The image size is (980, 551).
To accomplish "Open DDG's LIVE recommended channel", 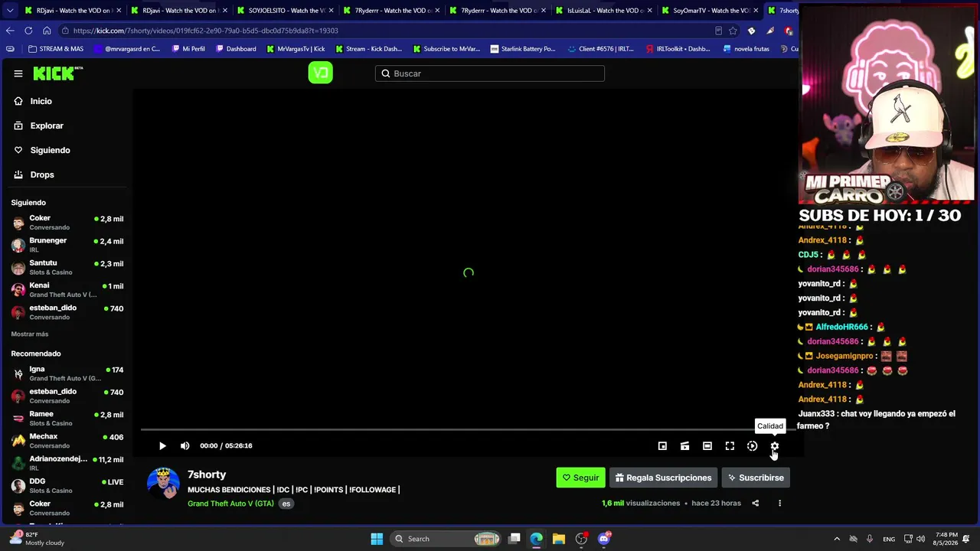I will pos(67,486).
